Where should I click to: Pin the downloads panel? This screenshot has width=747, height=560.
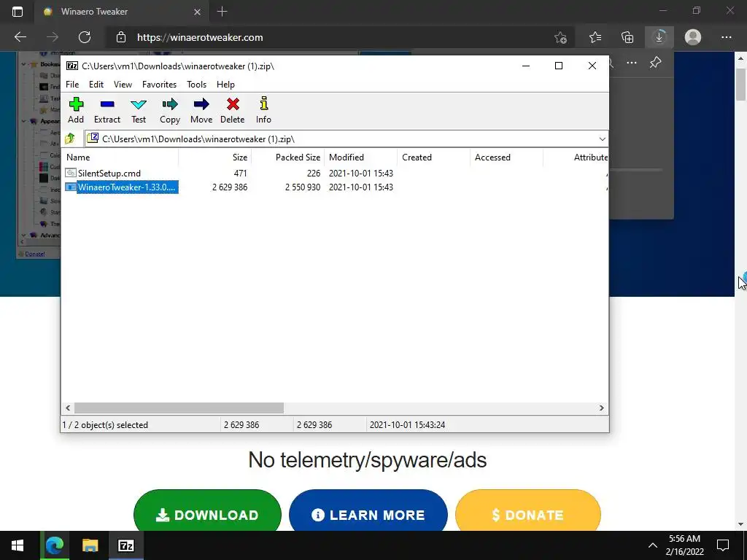[x=656, y=63]
